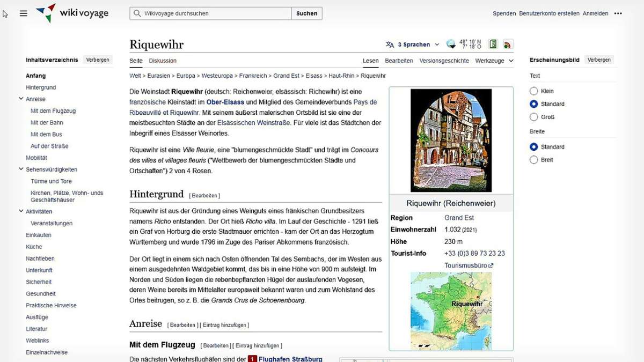Image resolution: width=644 pixels, height=362 pixels.
Task: Open the Pays de Ribeauvillé et Riquewihr link
Action: (x=253, y=107)
